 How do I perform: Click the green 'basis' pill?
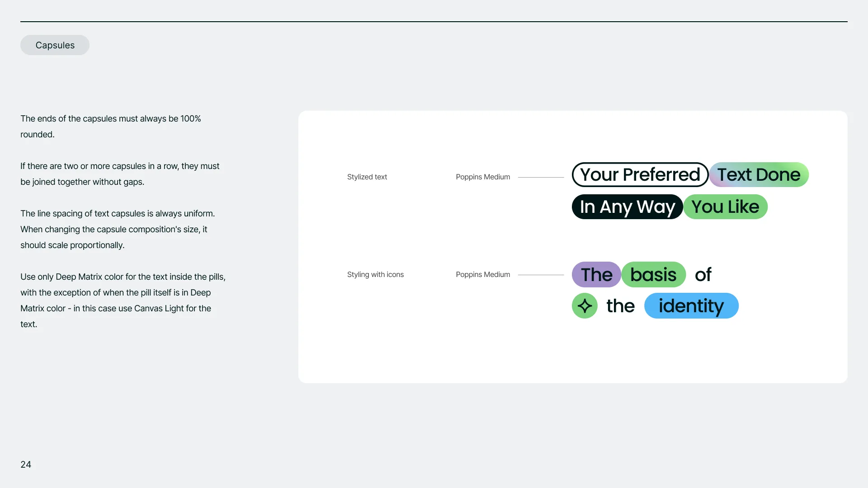(654, 275)
